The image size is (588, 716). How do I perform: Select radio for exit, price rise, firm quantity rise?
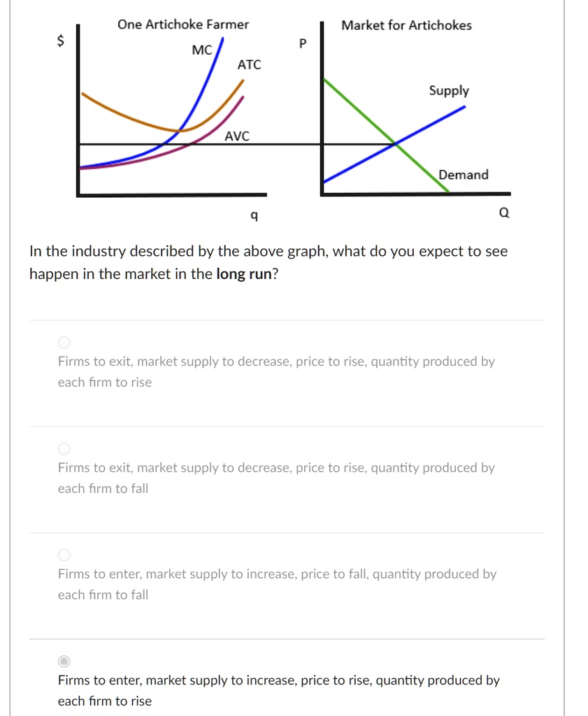(64, 343)
